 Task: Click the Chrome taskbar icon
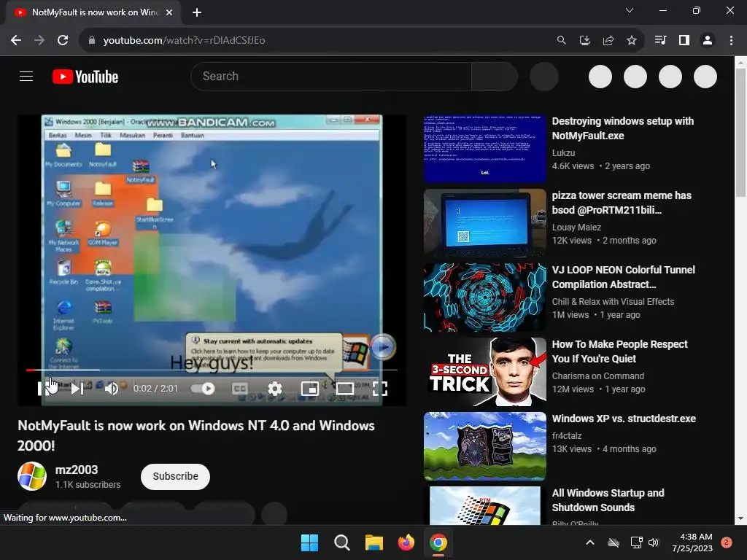pyautogui.click(x=438, y=542)
